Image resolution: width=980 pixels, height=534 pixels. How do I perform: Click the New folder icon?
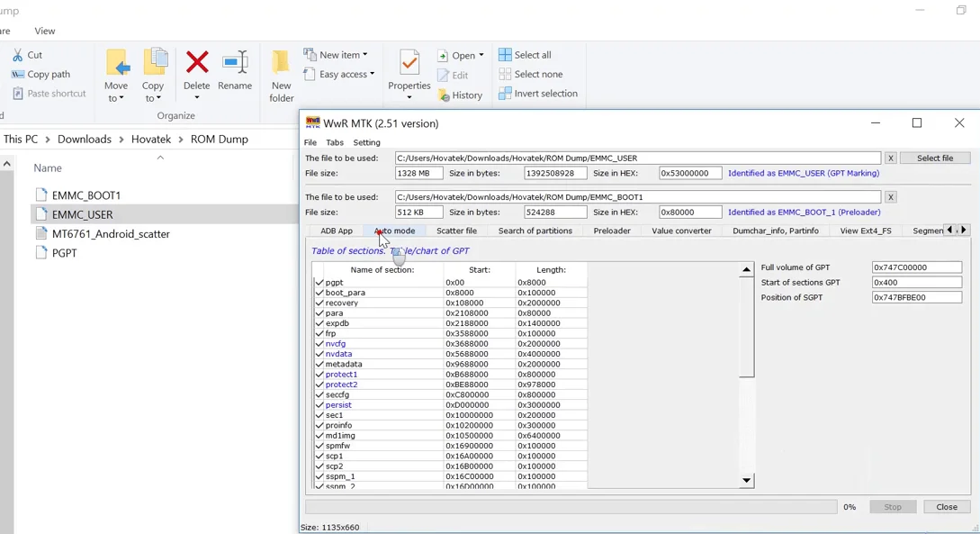281,62
